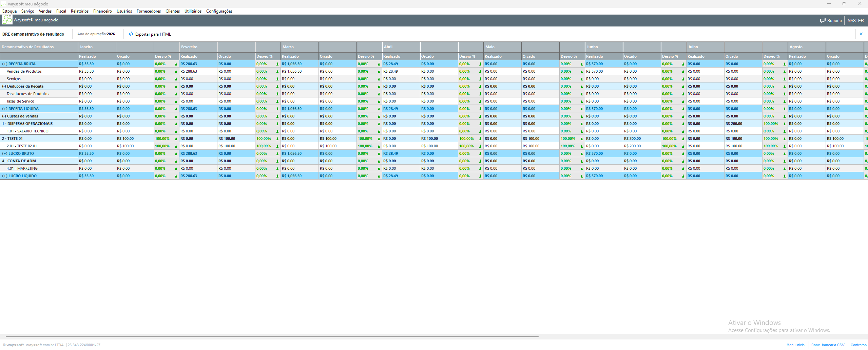868x350 pixels.
Task: Click green arrow icon in Custos de Vendas Junho
Action: pos(683,116)
